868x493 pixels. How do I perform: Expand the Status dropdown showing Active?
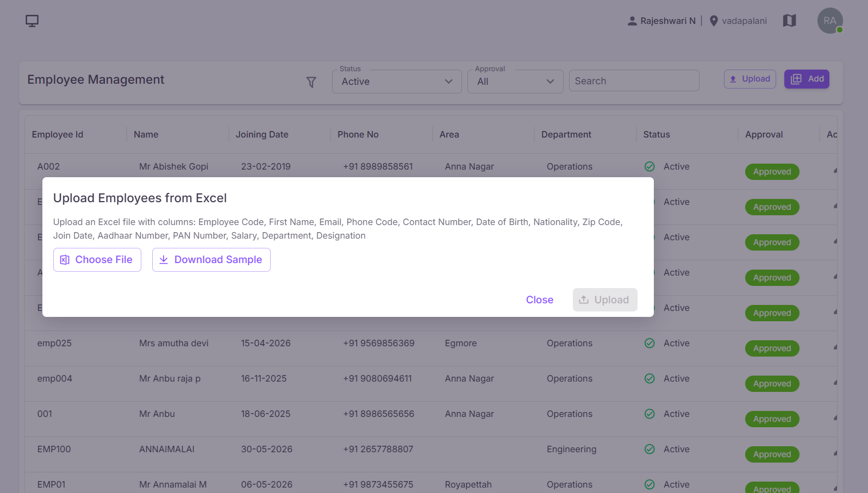click(397, 82)
